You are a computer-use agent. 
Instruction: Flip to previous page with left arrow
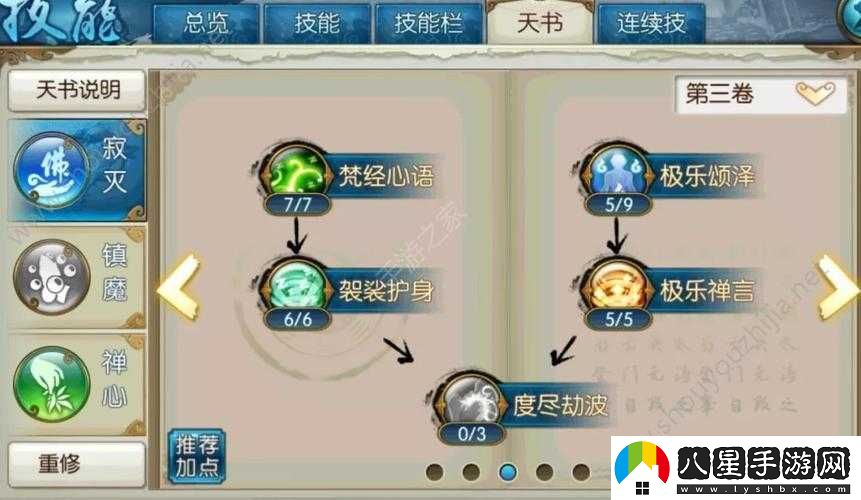[x=179, y=286]
